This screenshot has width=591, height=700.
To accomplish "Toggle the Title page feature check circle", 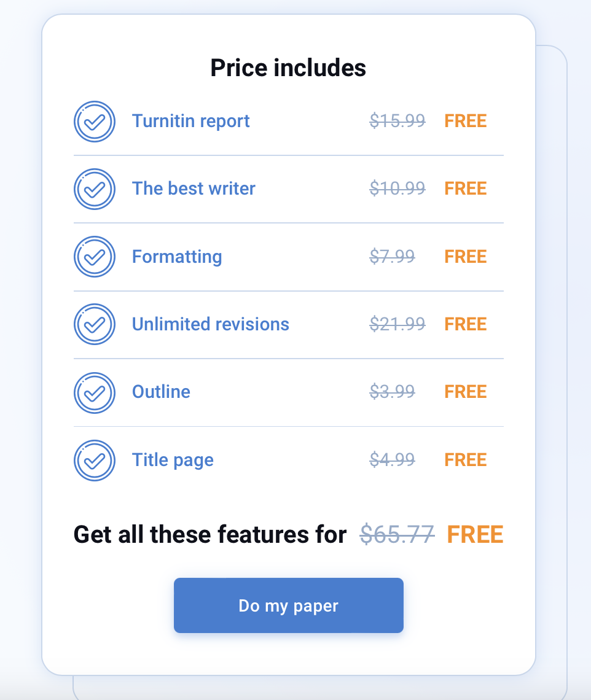I will pos(95,460).
